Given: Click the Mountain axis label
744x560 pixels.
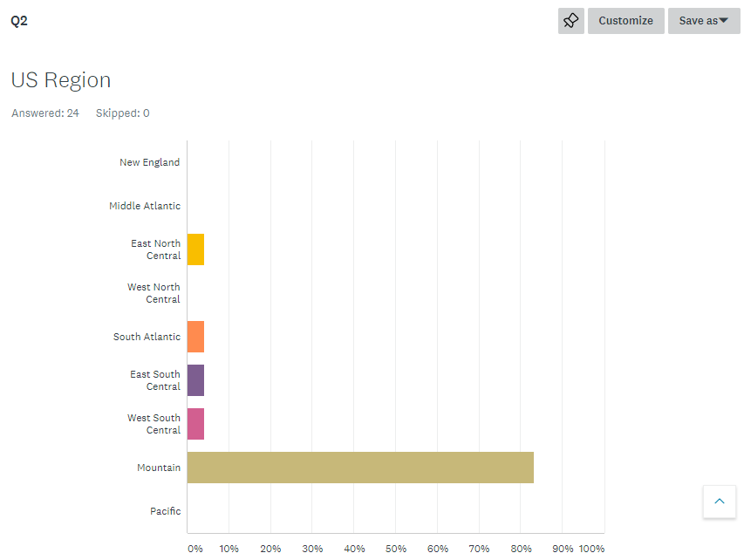Looking at the screenshot, I should click(159, 468).
